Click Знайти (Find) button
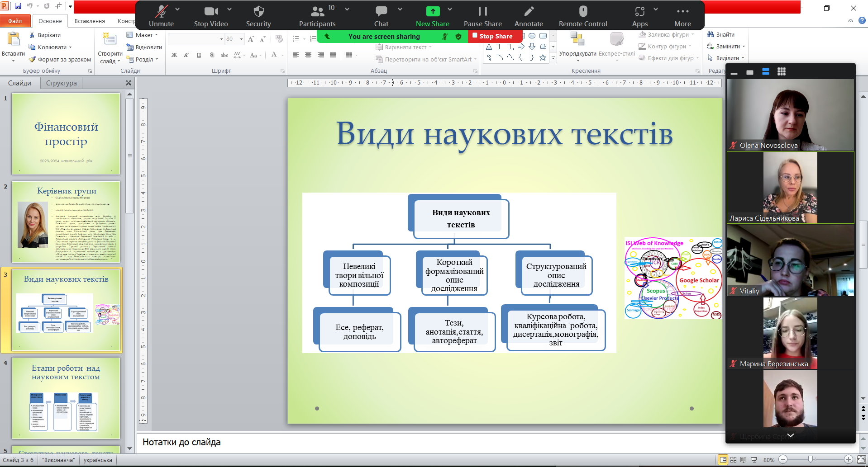Viewport: 868px width, 467px height. 721,35
